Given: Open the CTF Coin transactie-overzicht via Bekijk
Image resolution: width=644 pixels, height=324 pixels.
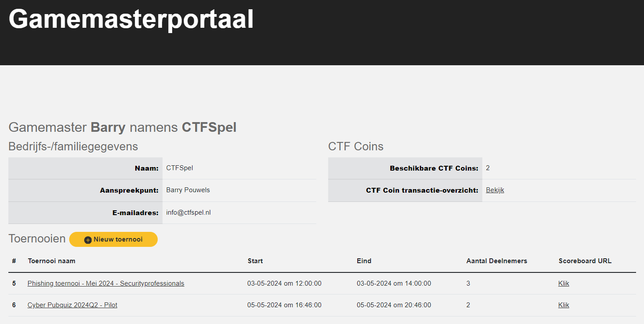Looking at the screenshot, I should click(495, 190).
